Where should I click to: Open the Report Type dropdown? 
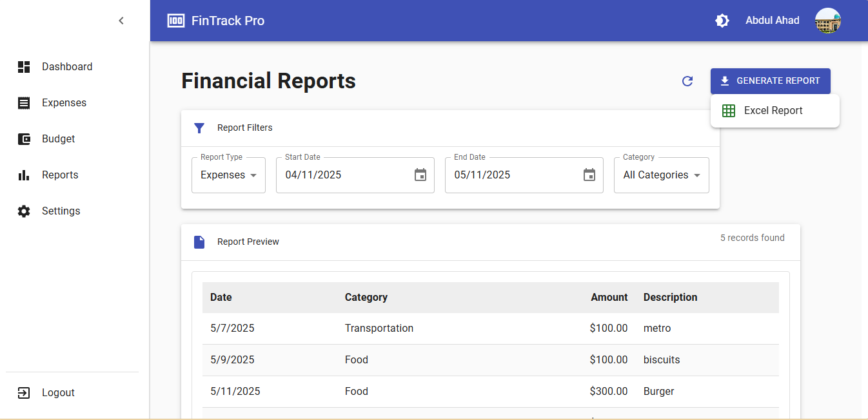(x=228, y=175)
